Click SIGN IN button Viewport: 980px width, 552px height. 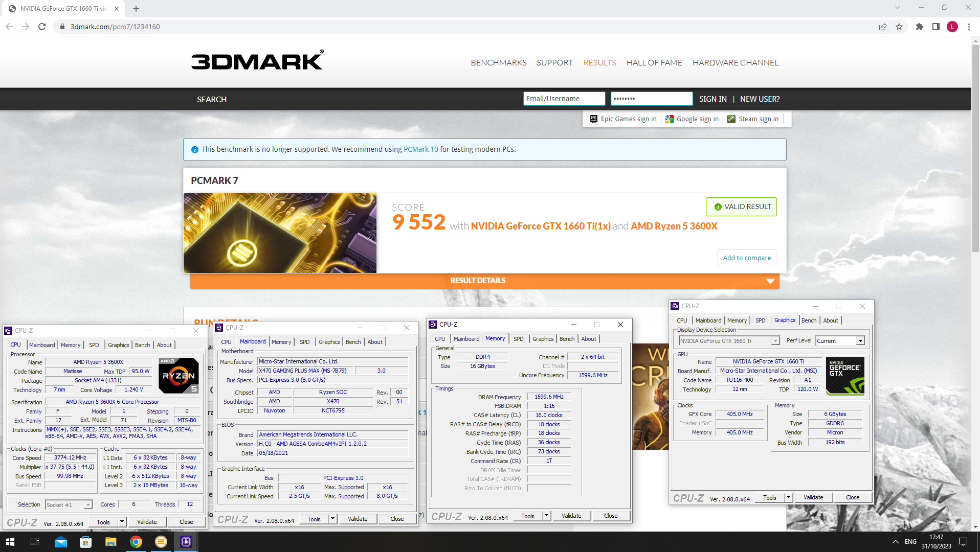click(x=713, y=99)
